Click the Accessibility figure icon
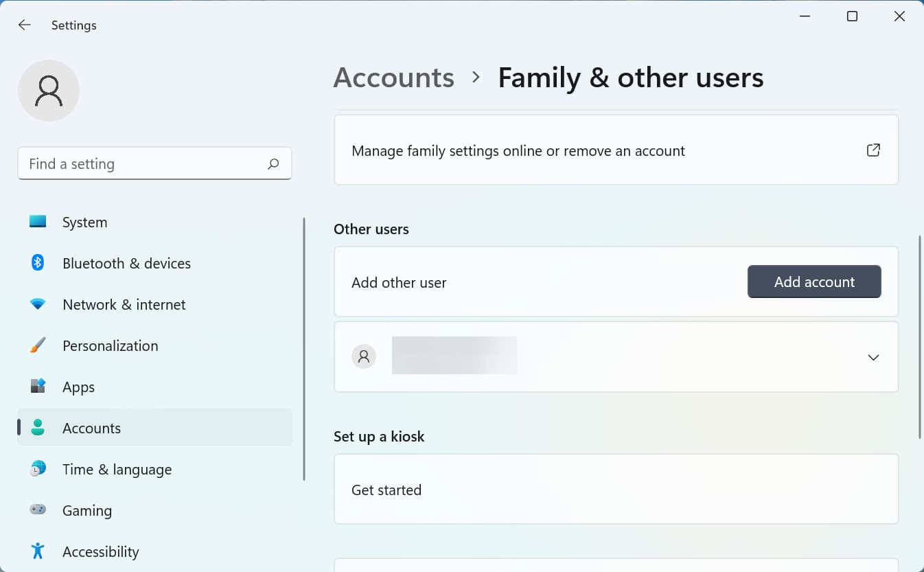Viewport: 924px width, 572px height. (x=38, y=551)
